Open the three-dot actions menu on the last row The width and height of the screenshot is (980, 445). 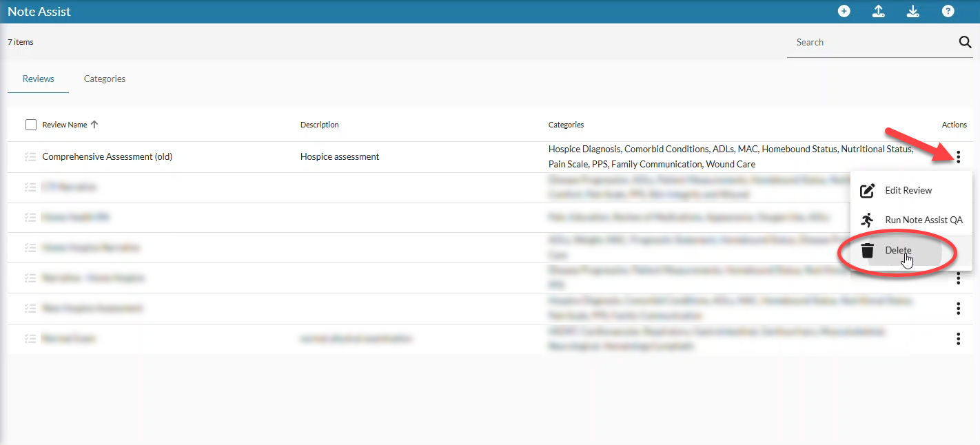pyautogui.click(x=958, y=339)
